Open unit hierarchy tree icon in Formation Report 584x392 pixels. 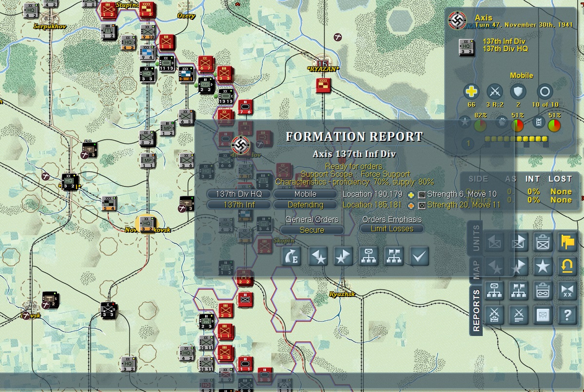tap(369, 257)
